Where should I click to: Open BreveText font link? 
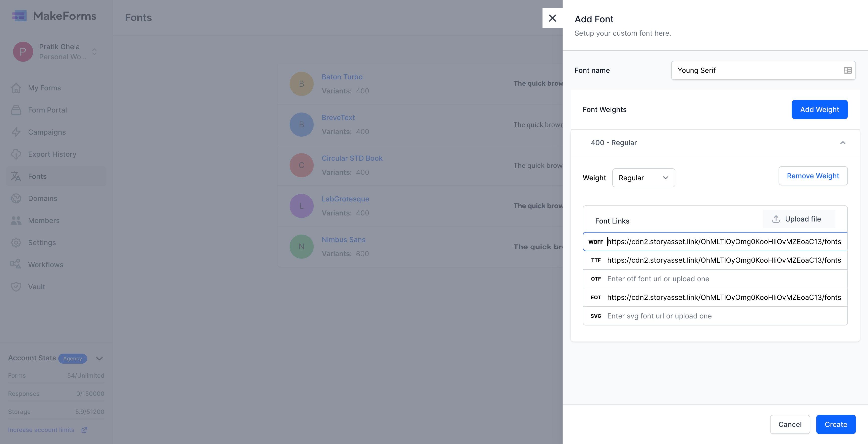[338, 118]
